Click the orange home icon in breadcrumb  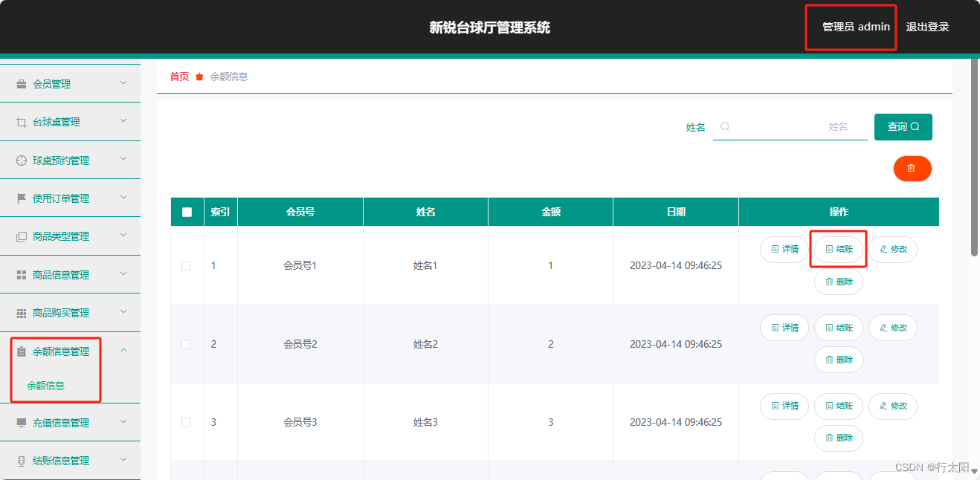(x=199, y=77)
